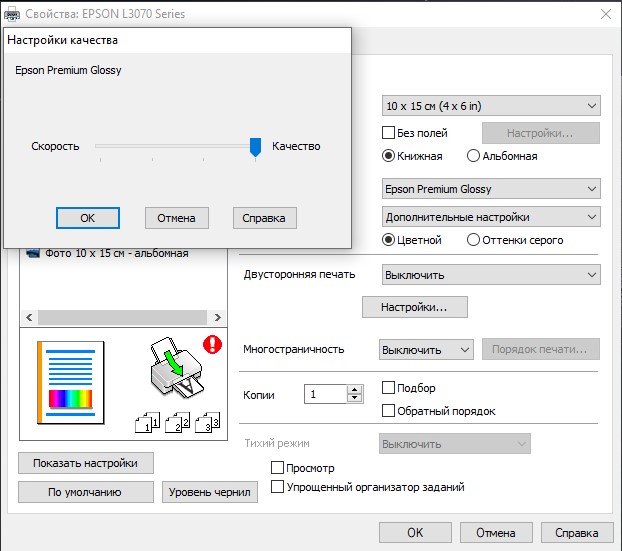Click the Копии number input field
Viewport: 622px width, 551px height.
tap(326, 394)
